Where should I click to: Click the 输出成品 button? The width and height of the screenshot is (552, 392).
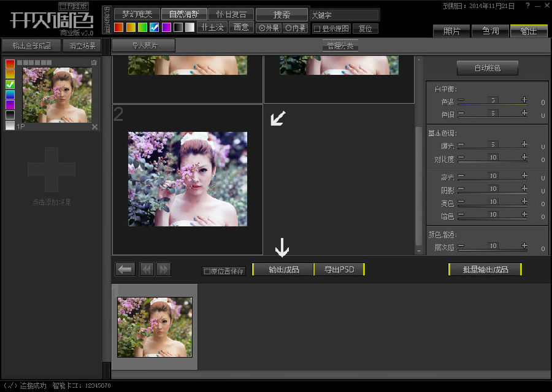(x=283, y=269)
